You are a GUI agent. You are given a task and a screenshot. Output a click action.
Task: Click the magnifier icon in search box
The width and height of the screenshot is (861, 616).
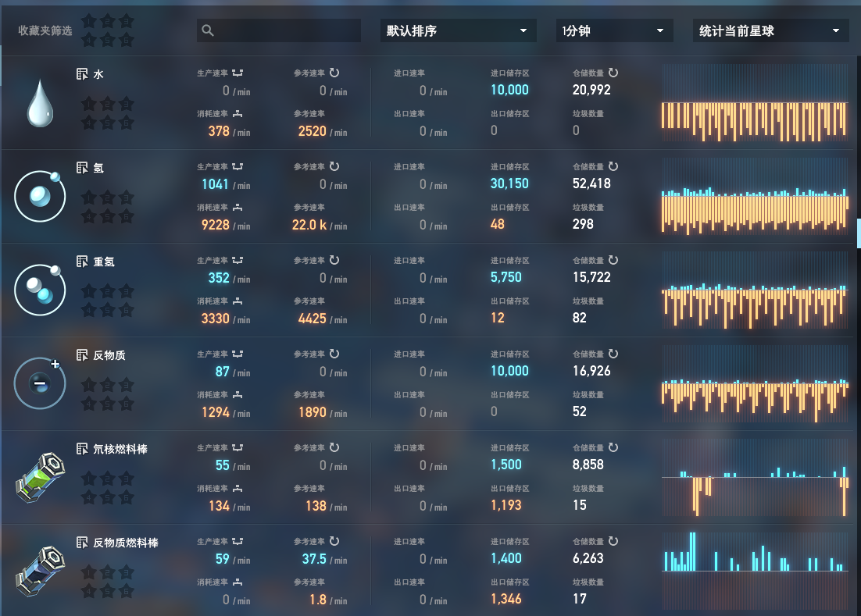(x=208, y=31)
